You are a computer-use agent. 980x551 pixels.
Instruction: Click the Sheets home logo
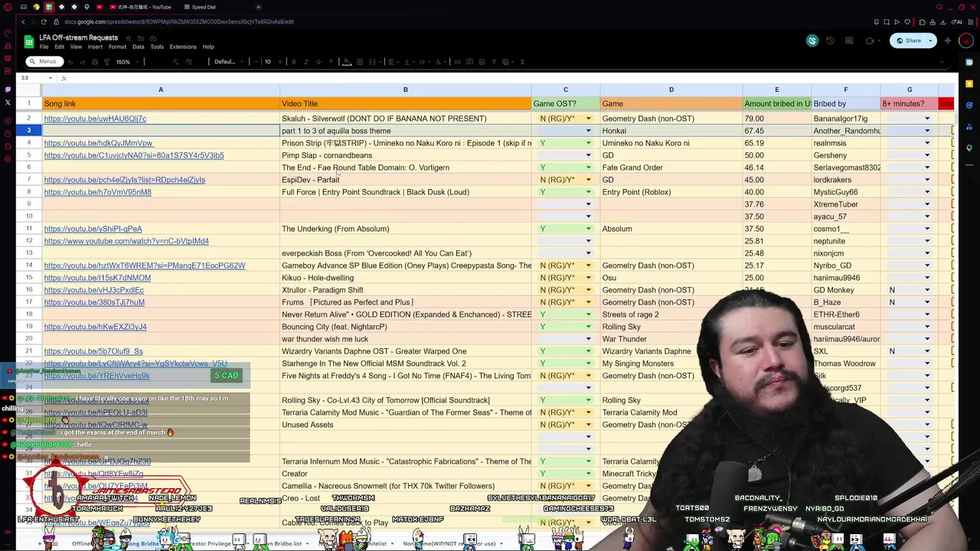29,41
